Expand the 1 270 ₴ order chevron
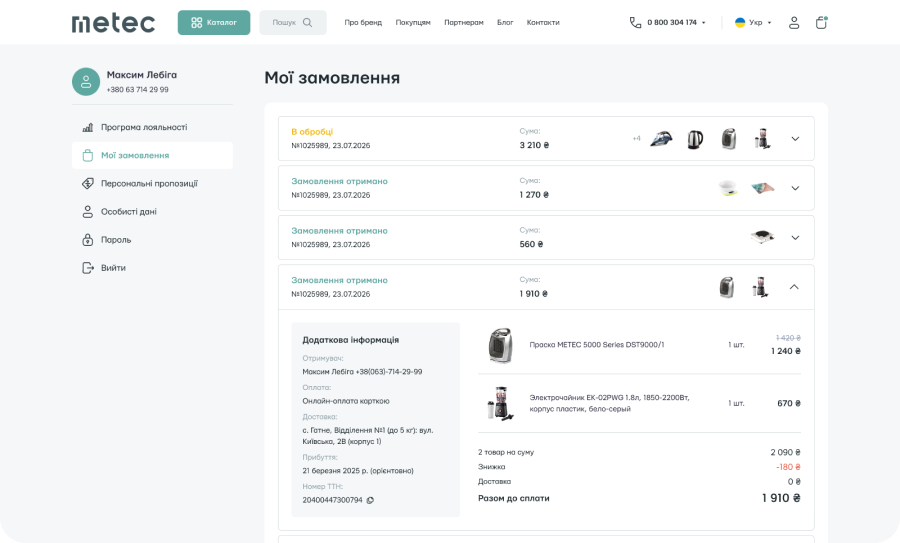The image size is (900, 543). click(x=795, y=188)
